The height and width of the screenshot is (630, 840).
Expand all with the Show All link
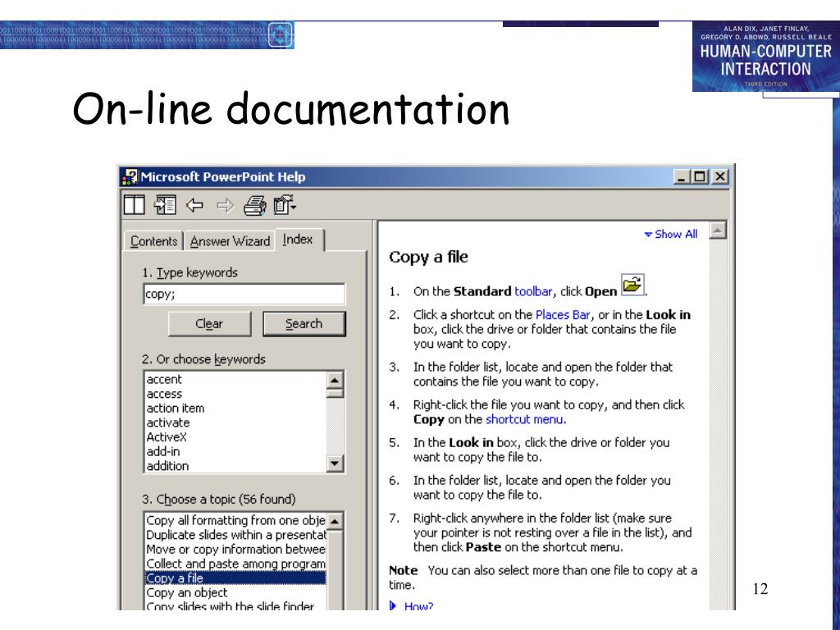(x=671, y=234)
